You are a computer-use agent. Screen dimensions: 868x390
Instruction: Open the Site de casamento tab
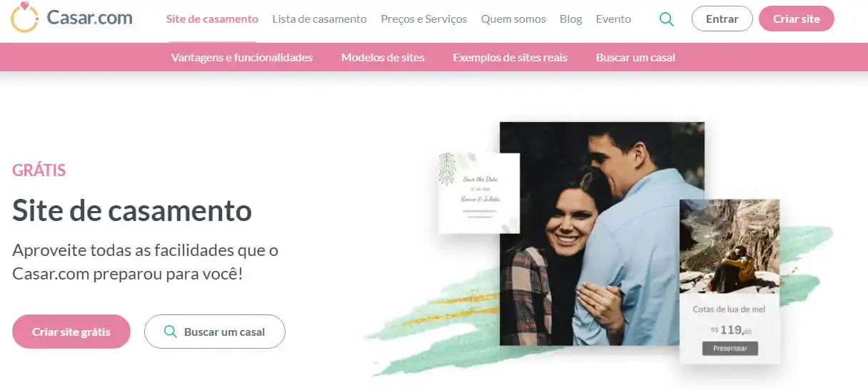tap(212, 19)
